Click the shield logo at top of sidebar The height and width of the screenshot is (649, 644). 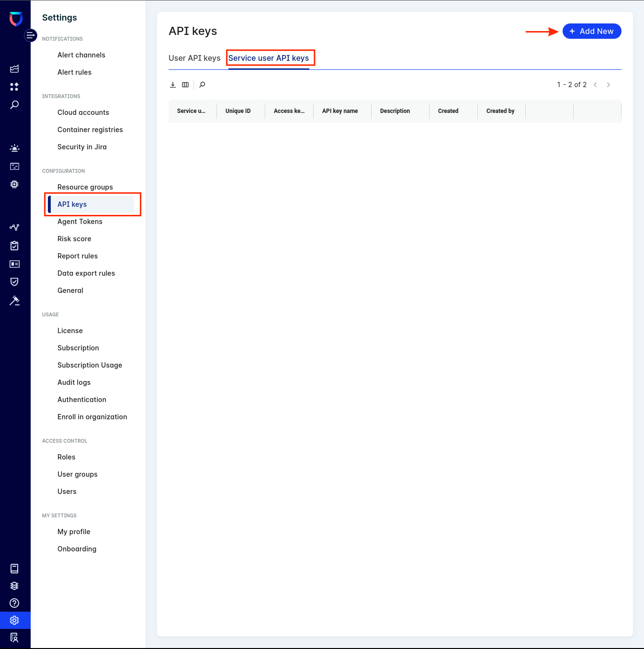pos(16,19)
